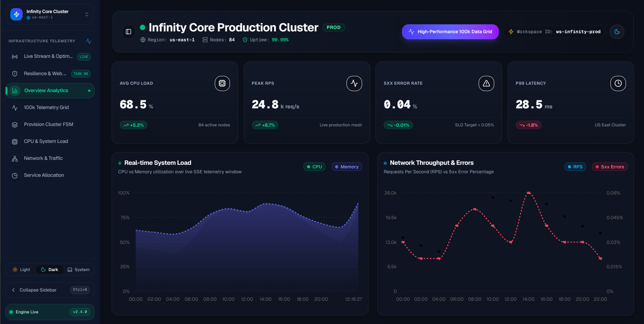Go to Network & Traffic
This screenshot has width=644, height=324.
(50, 158)
